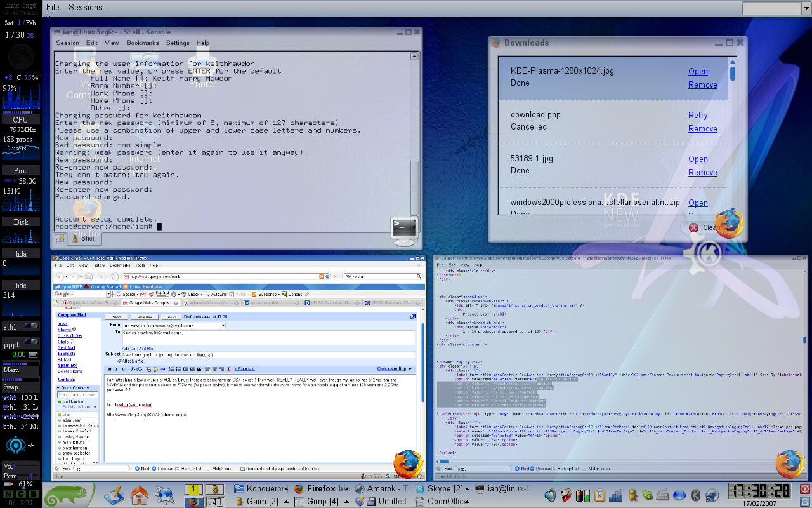Open Contacts in Gmail sidebar
812x508 pixels.
67,380
